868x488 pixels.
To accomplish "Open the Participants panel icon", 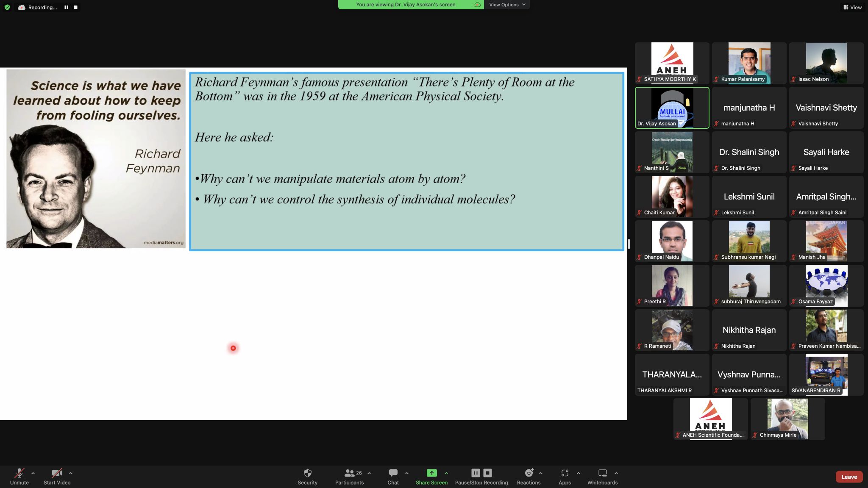I will 349,473.
